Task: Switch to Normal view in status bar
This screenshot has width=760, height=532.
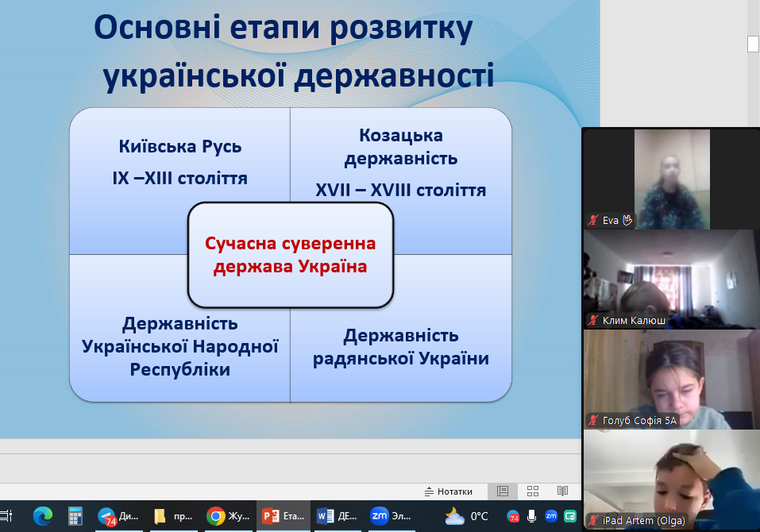Action: click(x=503, y=491)
